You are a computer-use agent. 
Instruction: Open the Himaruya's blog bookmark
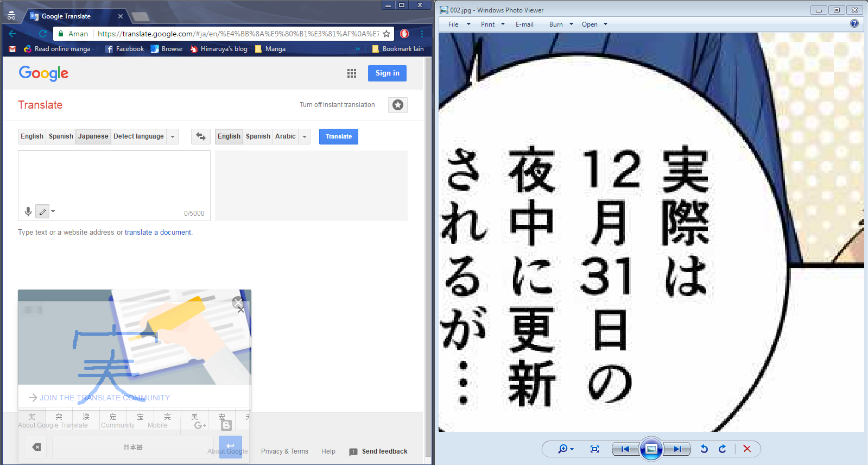(219, 49)
